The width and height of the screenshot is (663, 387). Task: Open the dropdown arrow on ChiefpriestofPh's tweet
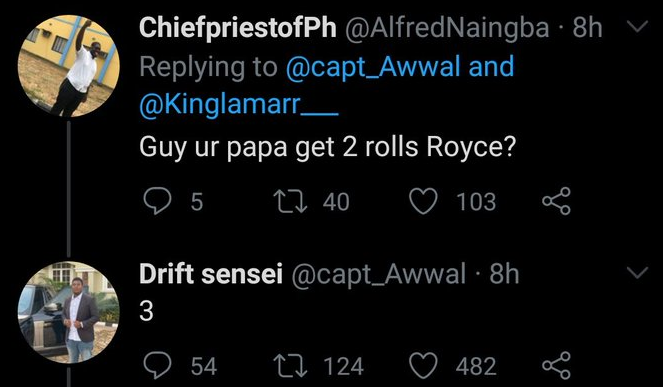[637, 27]
